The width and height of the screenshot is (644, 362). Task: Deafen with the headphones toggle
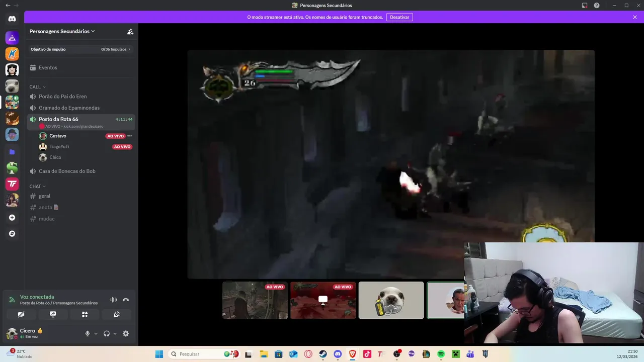pos(107,333)
